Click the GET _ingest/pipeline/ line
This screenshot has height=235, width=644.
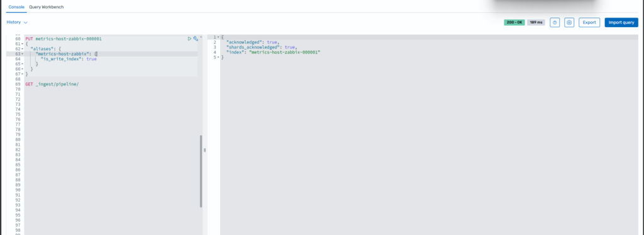[52, 84]
